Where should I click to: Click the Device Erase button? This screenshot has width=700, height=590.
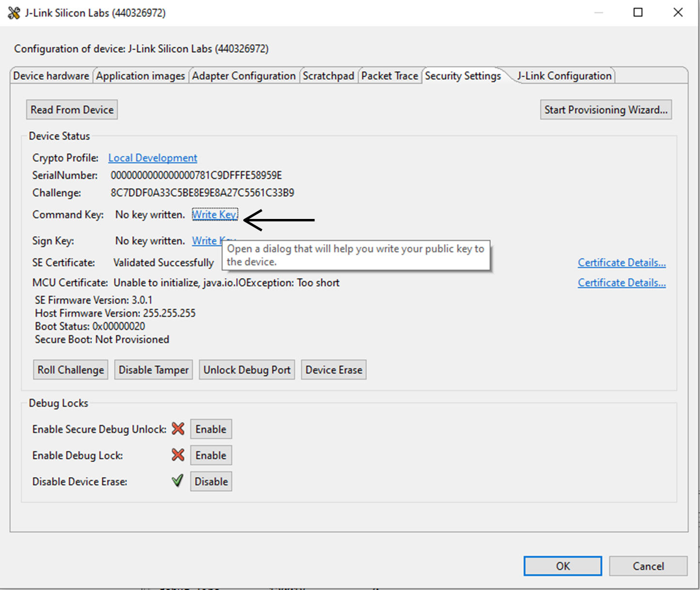coord(334,370)
